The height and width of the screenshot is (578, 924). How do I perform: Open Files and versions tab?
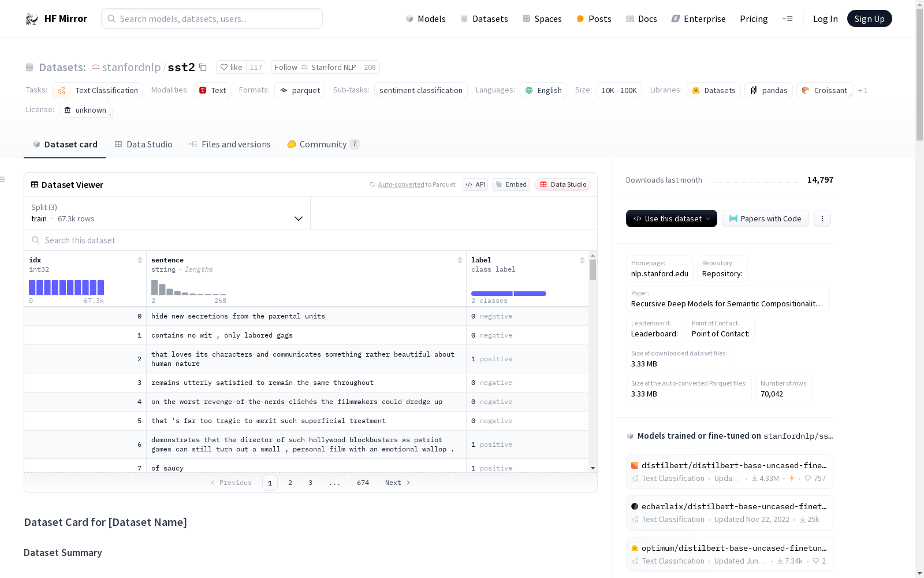point(230,144)
